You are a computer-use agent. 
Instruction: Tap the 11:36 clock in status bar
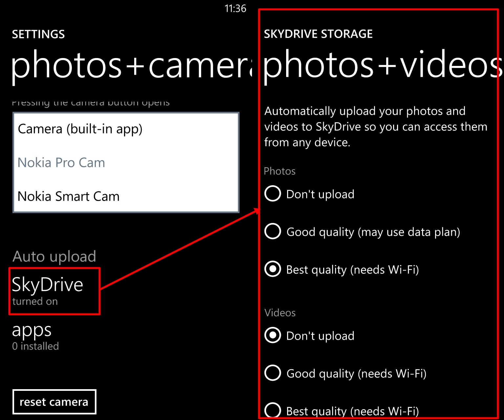tap(235, 9)
